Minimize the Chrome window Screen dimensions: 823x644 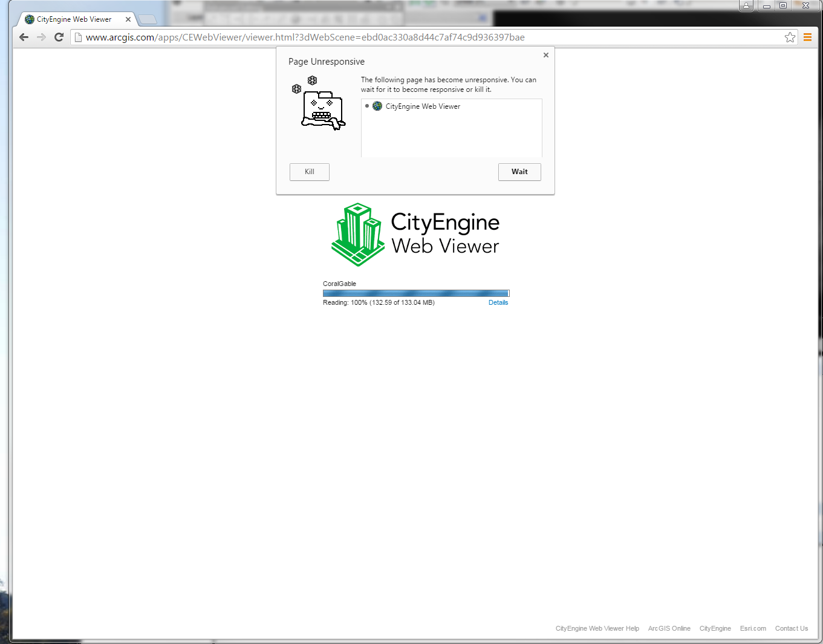(766, 5)
